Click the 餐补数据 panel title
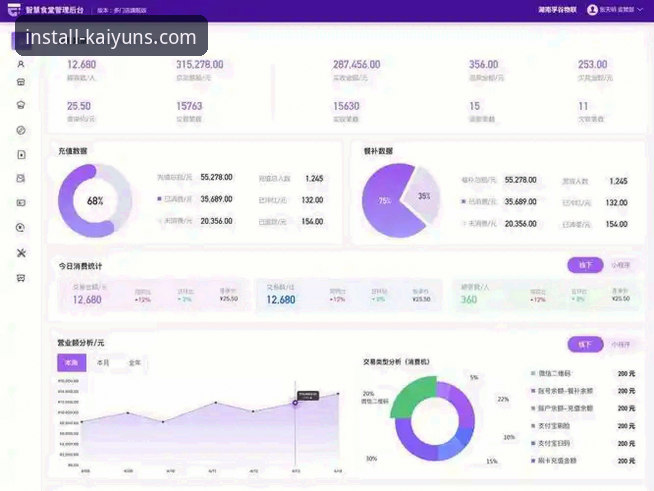 [x=378, y=151]
